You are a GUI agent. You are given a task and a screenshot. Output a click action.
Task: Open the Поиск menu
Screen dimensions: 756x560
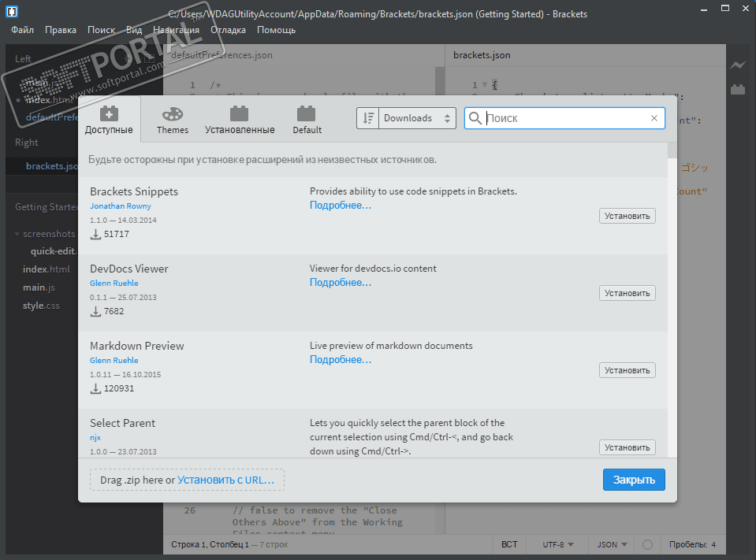(x=101, y=30)
